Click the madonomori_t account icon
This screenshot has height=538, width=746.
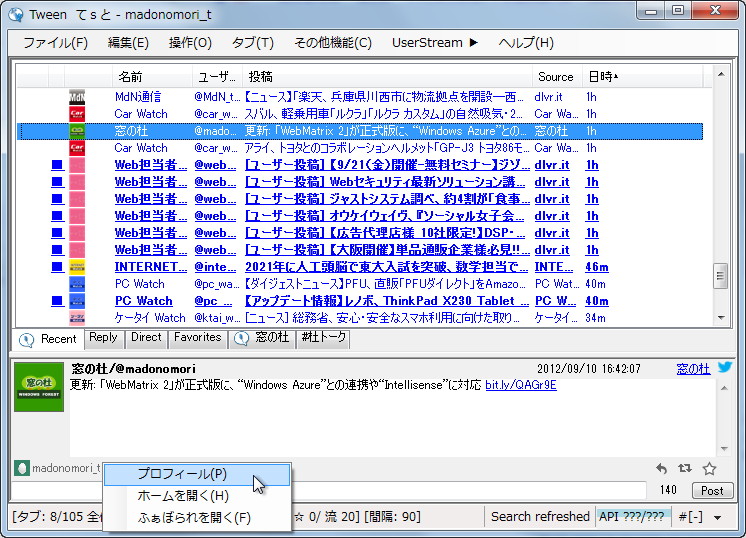21,468
